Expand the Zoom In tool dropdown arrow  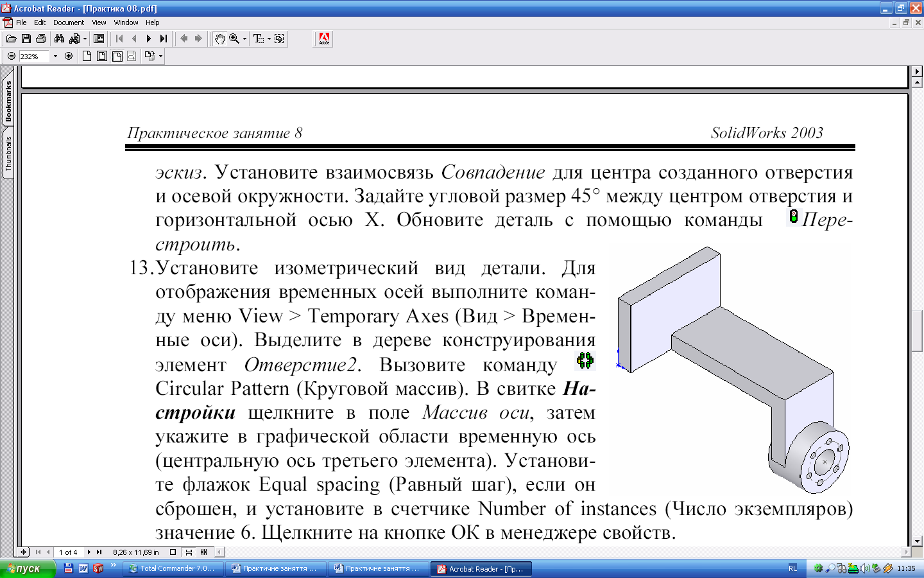(x=244, y=39)
